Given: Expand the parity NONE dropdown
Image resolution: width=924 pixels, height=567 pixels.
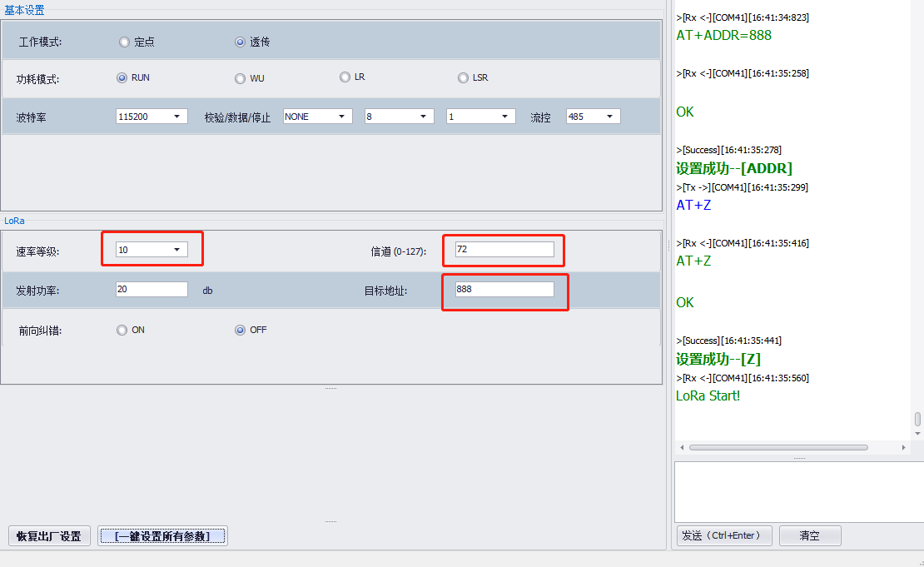Looking at the screenshot, I should tap(317, 117).
